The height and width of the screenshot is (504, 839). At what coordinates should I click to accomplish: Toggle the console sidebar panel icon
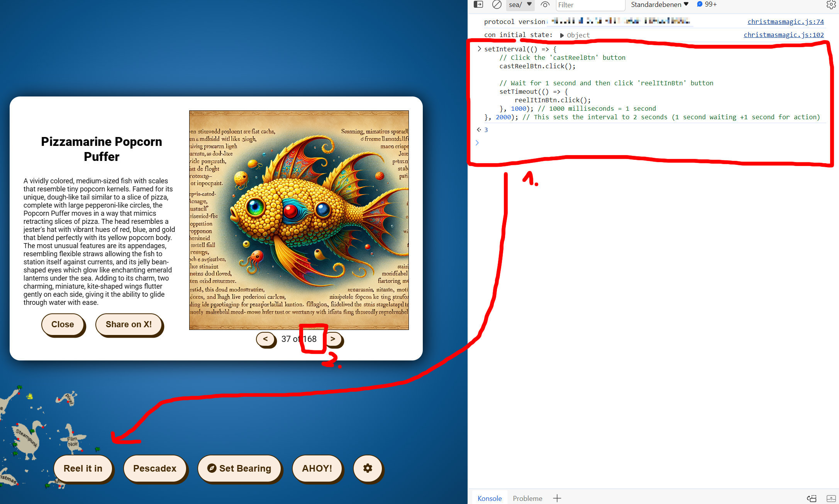point(478,5)
